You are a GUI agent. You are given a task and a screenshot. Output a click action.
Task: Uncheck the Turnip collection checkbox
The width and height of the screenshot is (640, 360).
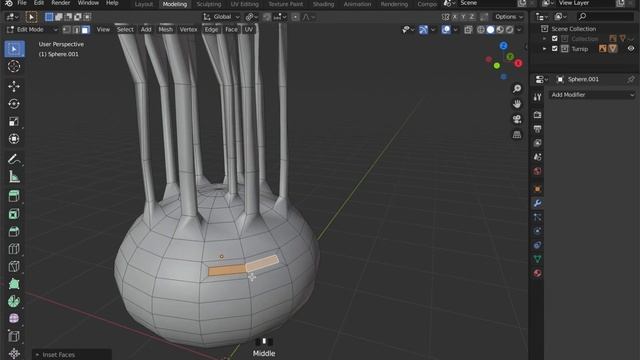click(x=555, y=49)
